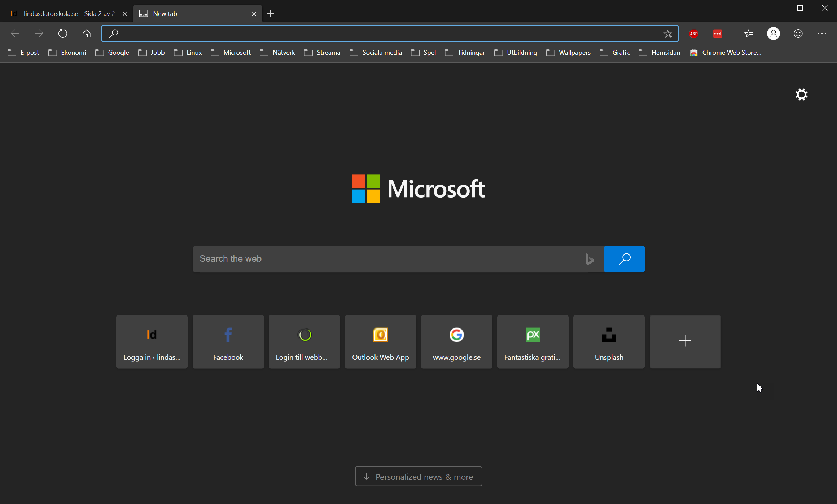Viewport: 837px width, 504px height.
Task: Expand the Linux favorites folder
Action: tap(188, 53)
